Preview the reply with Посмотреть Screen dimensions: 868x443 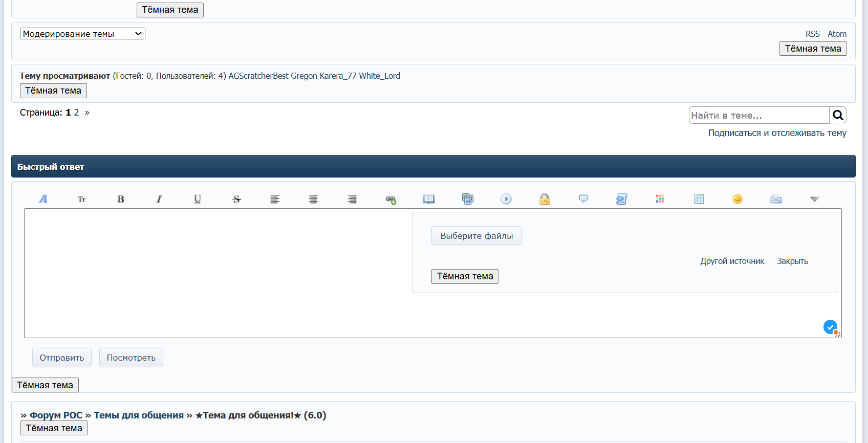coord(131,358)
